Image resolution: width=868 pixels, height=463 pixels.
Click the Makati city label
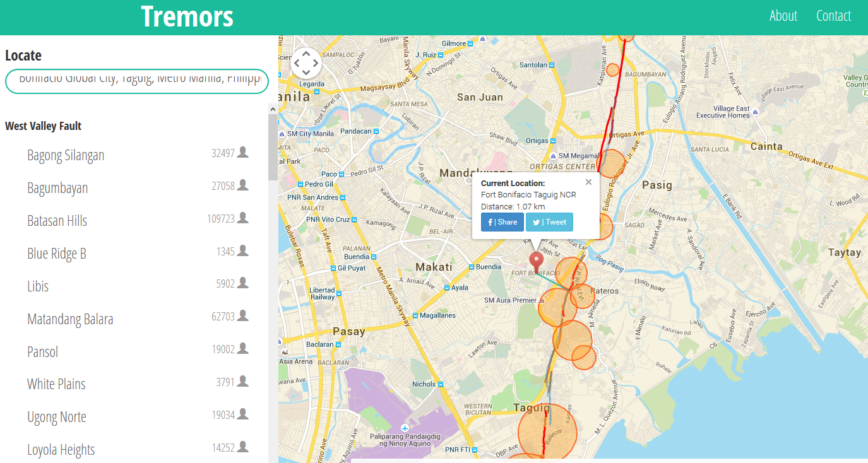[434, 267]
